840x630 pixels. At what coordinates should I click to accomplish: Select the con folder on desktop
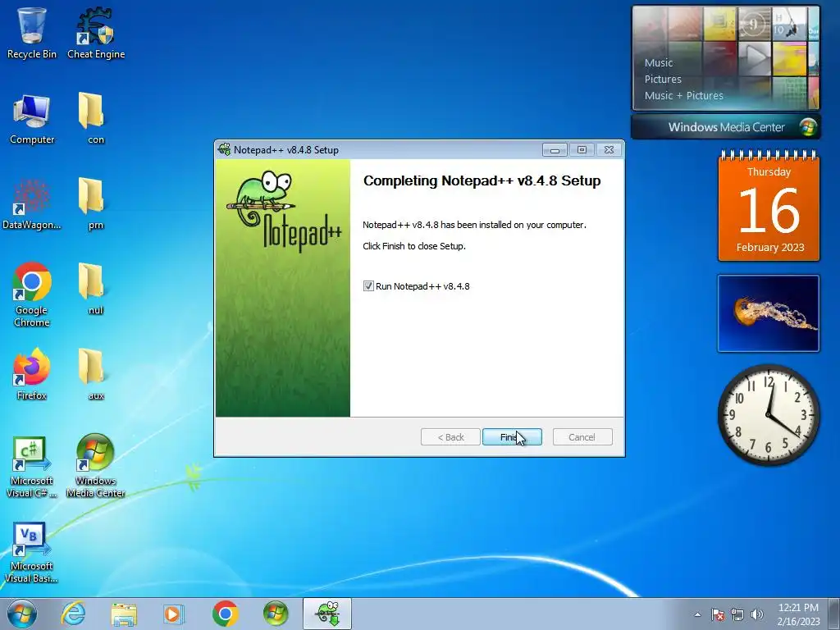(96, 120)
